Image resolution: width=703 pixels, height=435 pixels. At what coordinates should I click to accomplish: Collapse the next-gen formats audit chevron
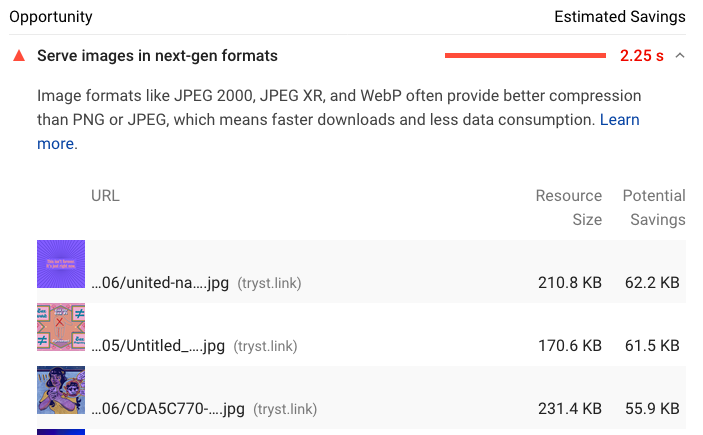click(680, 56)
